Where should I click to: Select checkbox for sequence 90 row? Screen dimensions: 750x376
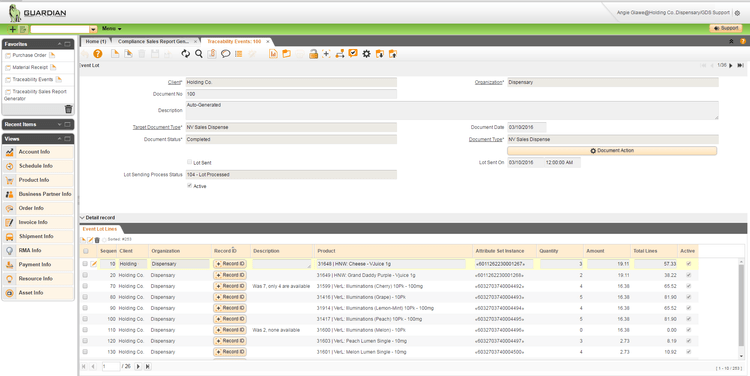pos(85,308)
